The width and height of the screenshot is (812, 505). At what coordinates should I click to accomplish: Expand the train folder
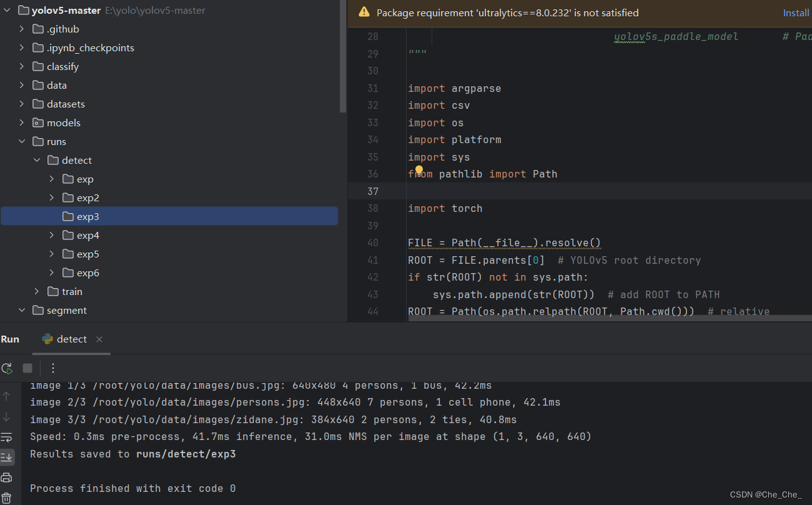coord(37,292)
